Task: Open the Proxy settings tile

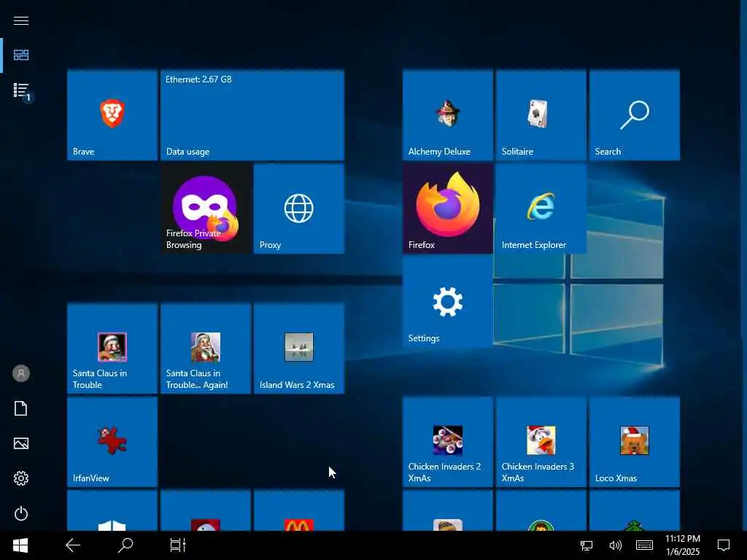Action: coord(298,209)
